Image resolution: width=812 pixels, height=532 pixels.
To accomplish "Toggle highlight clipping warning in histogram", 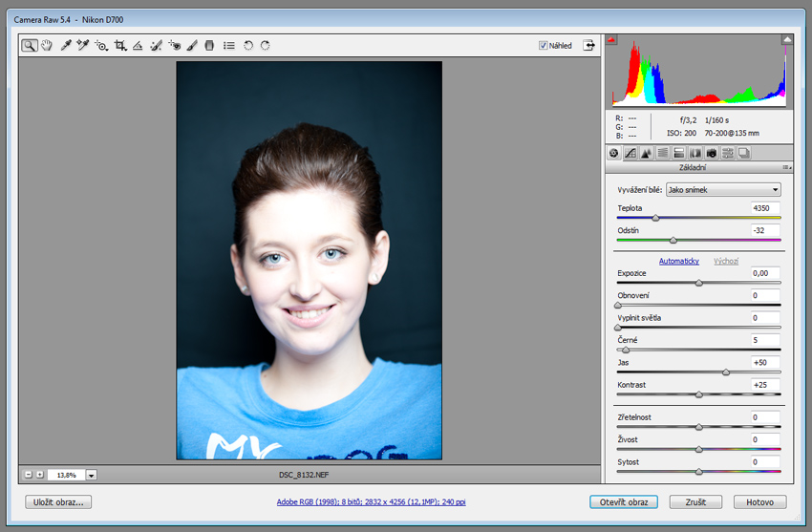I will (786, 40).
